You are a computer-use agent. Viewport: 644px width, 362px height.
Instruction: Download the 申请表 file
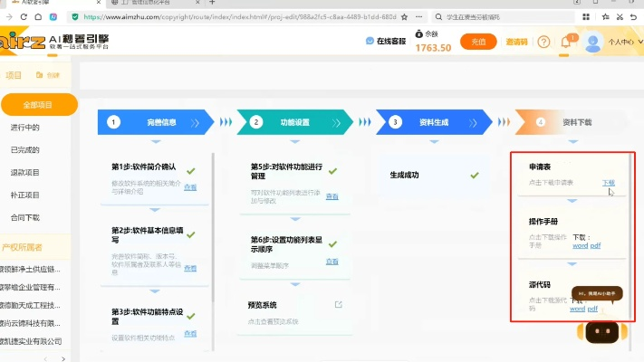point(609,183)
